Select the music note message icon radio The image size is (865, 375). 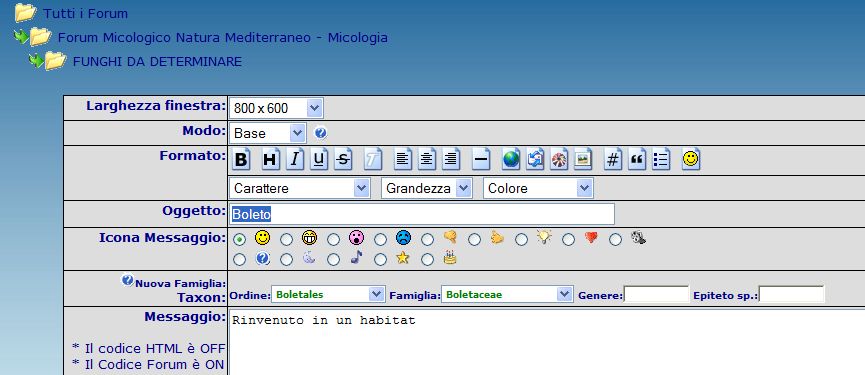pyautogui.click(x=333, y=259)
